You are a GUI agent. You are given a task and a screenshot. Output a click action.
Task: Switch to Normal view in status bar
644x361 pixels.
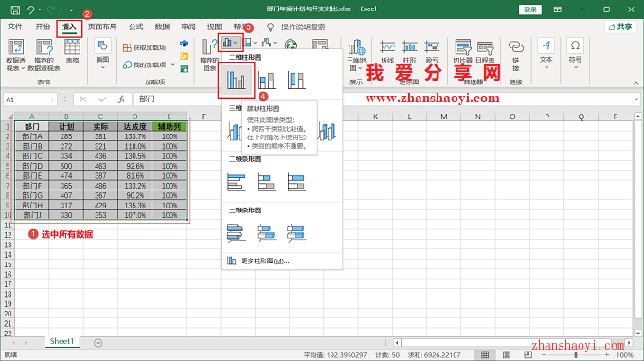pos(485,354)
